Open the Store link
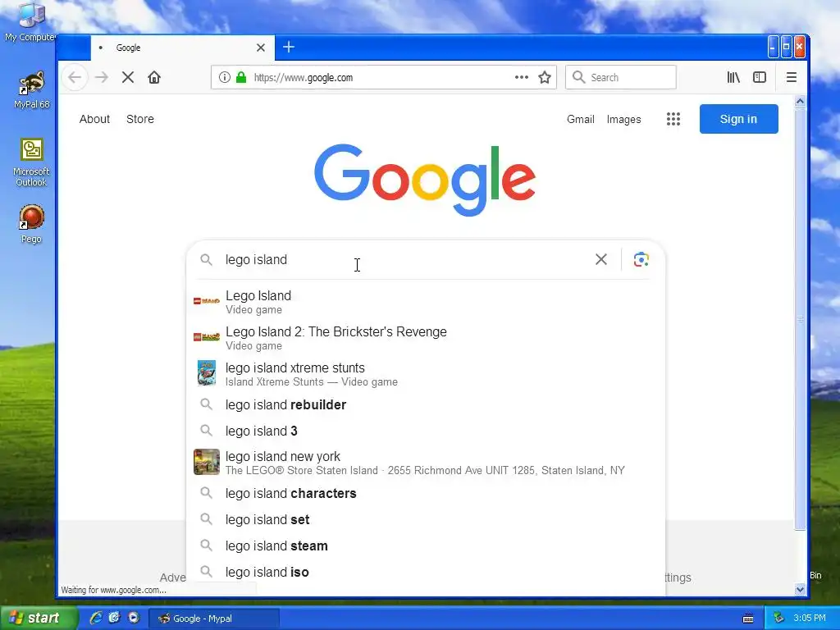This screenshot has width=840, height=630. point(139,119)
